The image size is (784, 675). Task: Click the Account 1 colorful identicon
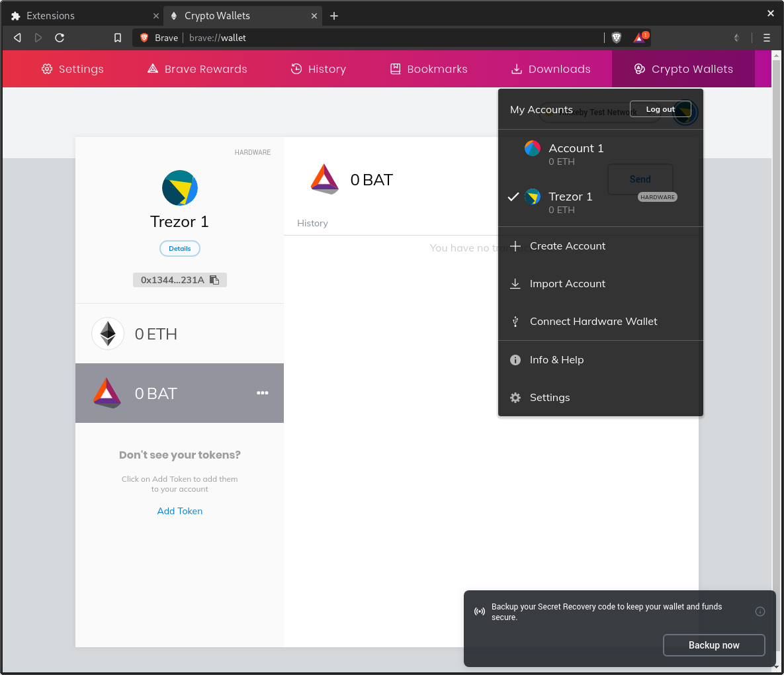pos(533,148)
